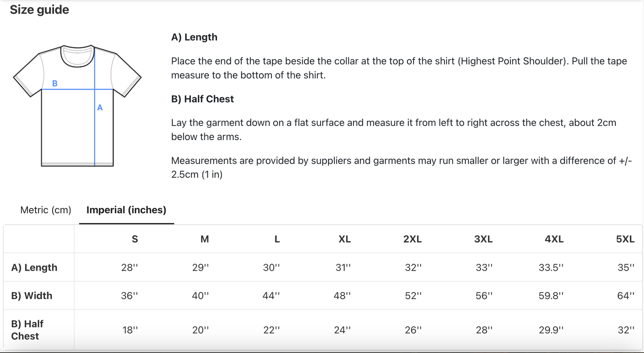Image resolution: width=644 pixels, height=353 pixels.
Task: Select the M size column header
Action: (x=205, y=239)
